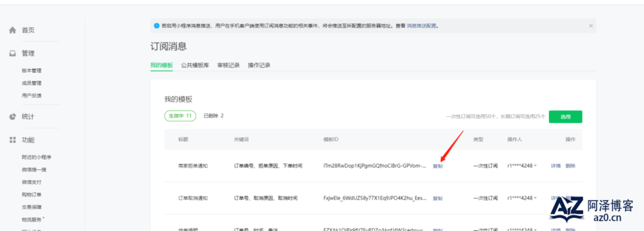Switch to the 操作记录 tab
The height and width of the screenshot is (231, 644).
(x=259, y=65)
